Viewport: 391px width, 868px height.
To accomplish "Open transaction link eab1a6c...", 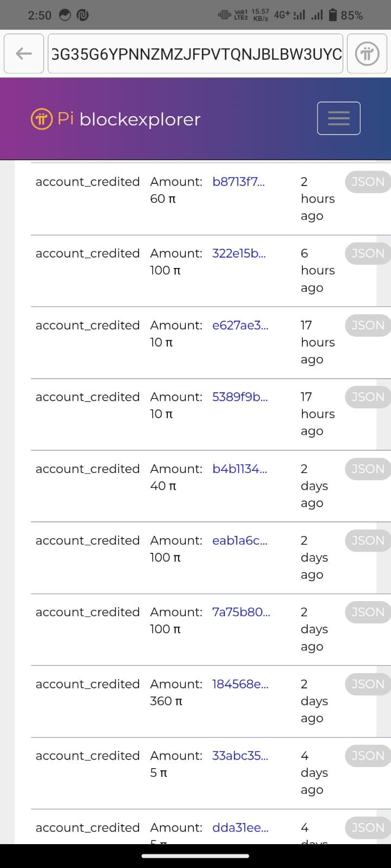I will [239, 540].
